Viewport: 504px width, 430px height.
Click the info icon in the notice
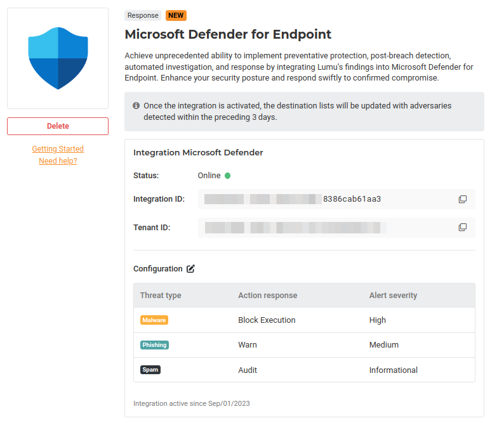coord(136,106)
